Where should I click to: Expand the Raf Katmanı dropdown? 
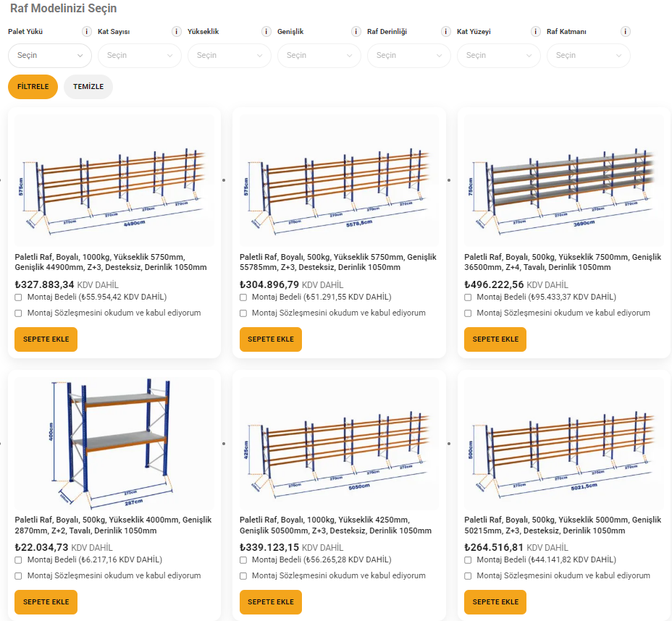(588, 56)
